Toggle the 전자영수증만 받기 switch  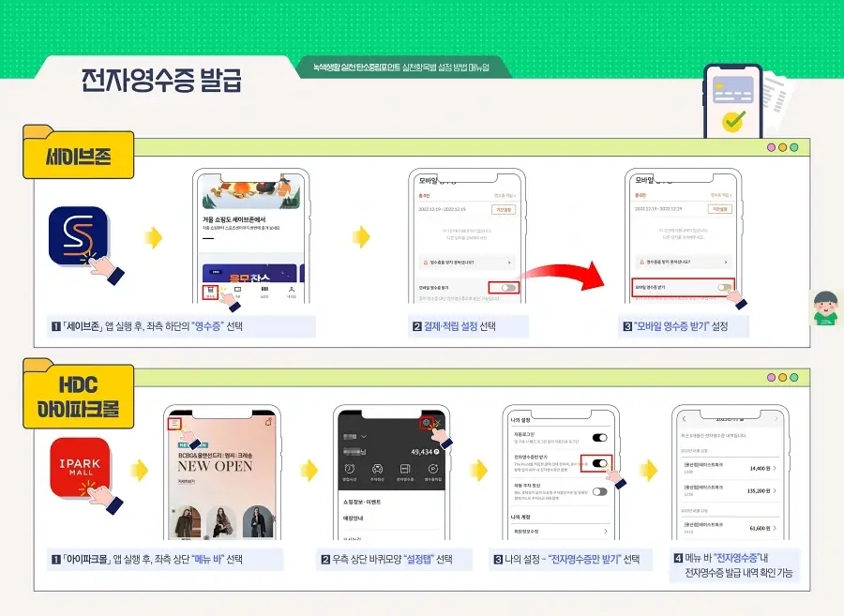[599, 463]
